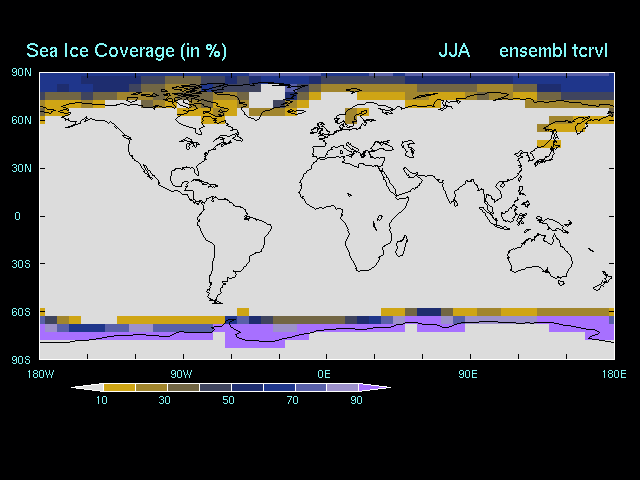Select the dark navy 50–60% colorbar segment
Image resolution: width=640 pixels, height=480 pixels.
point(246,387)
